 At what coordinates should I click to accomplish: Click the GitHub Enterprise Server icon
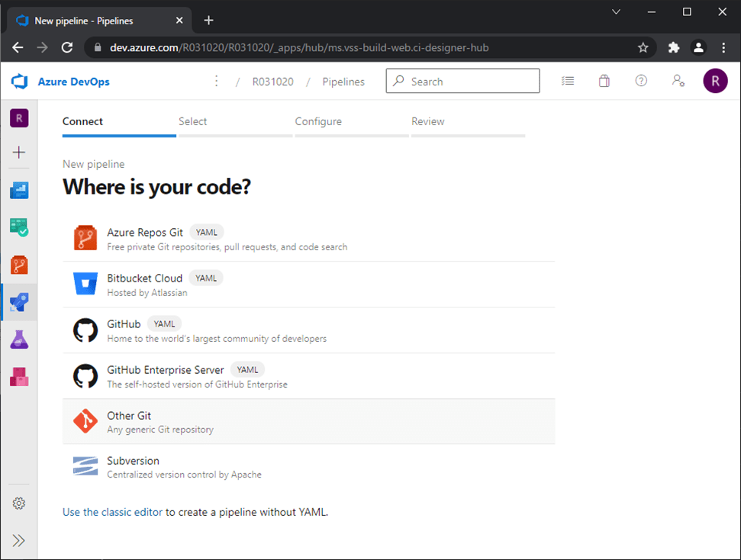(85, 375)
